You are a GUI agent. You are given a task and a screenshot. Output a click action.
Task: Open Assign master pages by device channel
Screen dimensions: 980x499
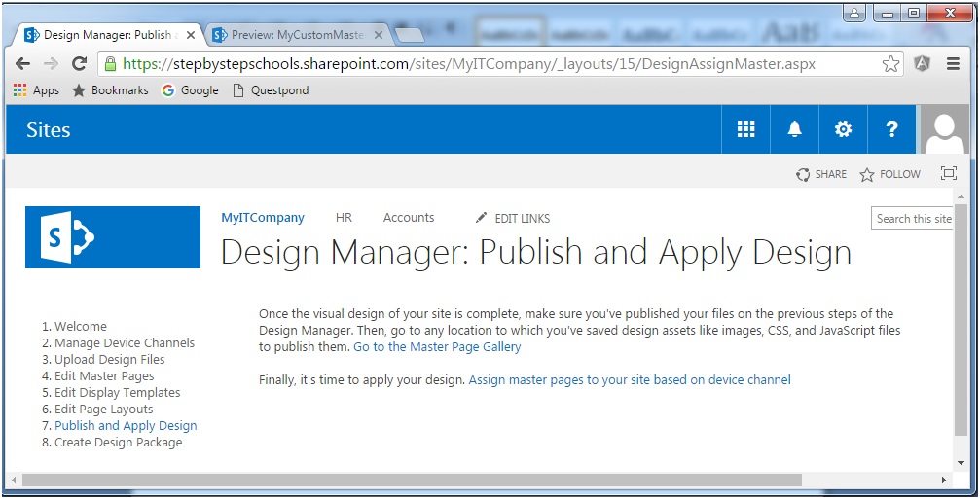click(x=630, y=379)
